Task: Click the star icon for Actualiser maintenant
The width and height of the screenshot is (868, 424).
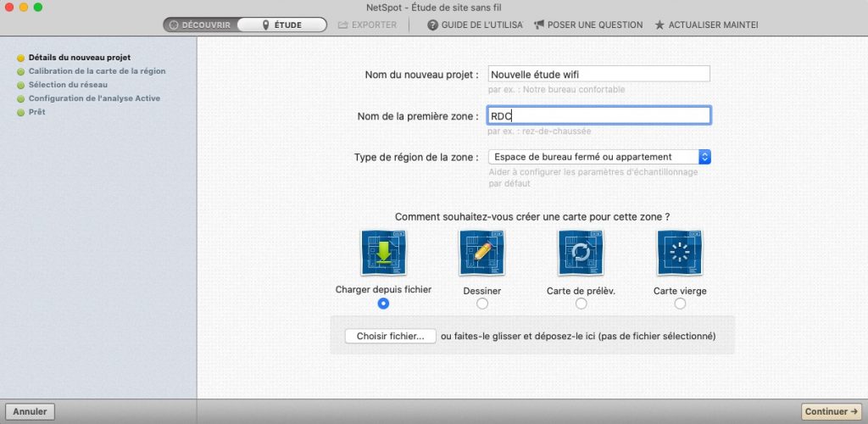Action: point(659,25)
